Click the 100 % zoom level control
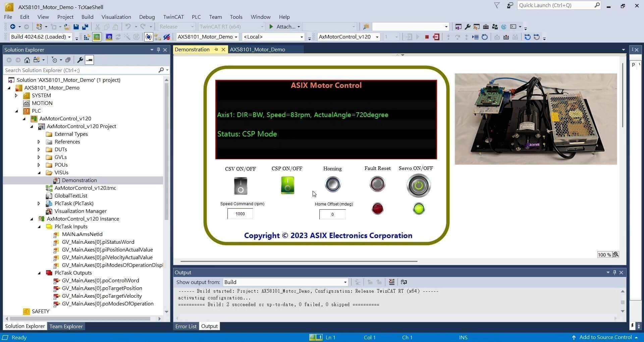This screenshot has width=644, height=342. click(604, 255)
